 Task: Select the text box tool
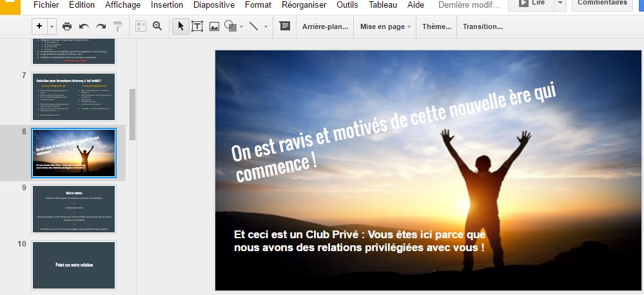click(x=197, y=26)
